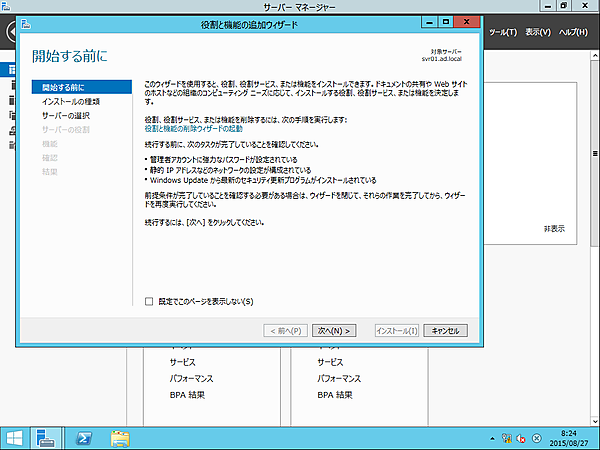
Task: Click the taskbar clock showing 8:24
Action: coord(569,439)
